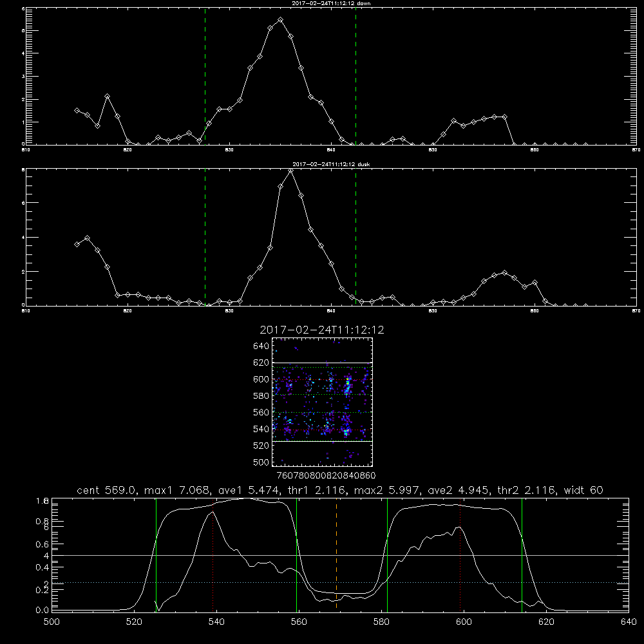Click solid white line near 618 in color image
644x644 pixels.
point(322,363)
